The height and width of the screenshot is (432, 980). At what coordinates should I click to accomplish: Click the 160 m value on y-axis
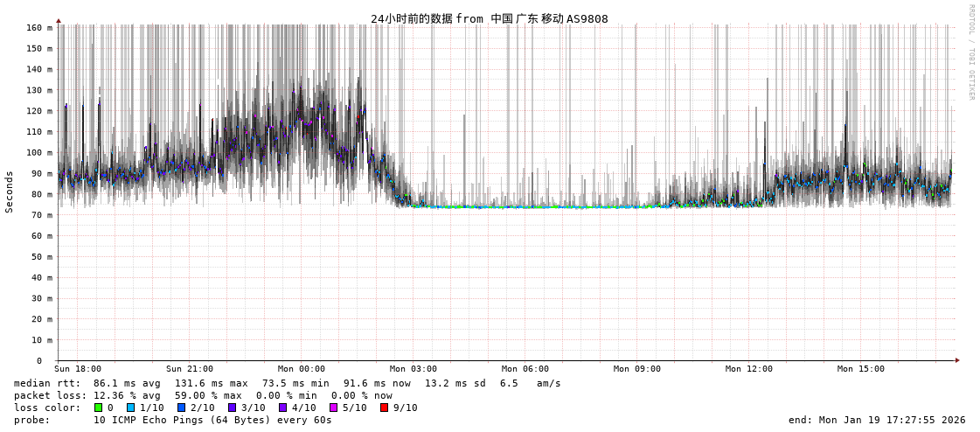pyautogui.click(x=39, y=28)
